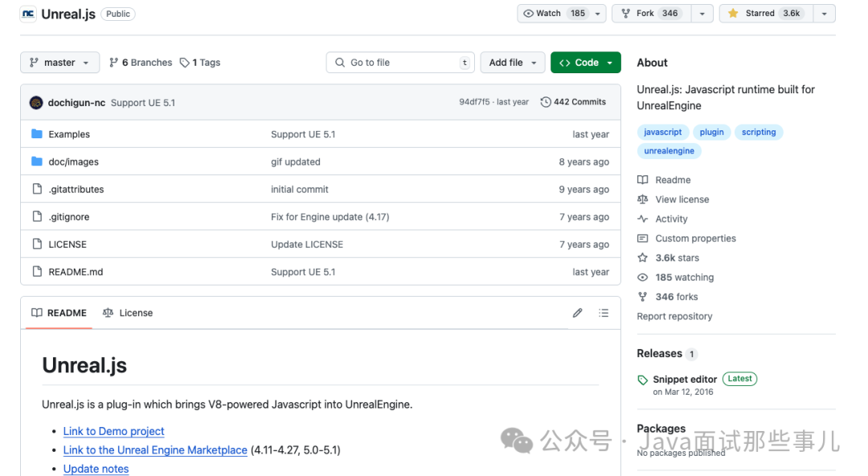Click the LICENSE file icon
This screenshot has height=476, width=868.
[37, 244]
